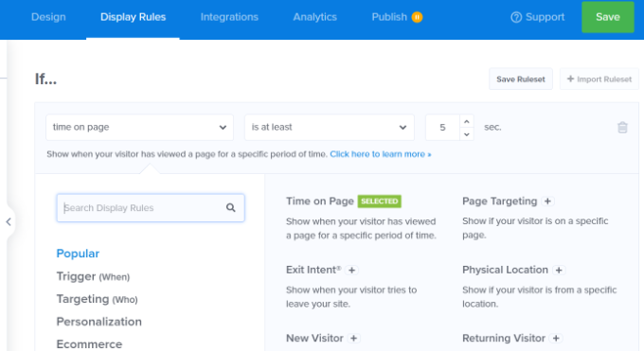Image resolution: width=644 pixels, height=351 pixels.
Task: Switch to the Design tab
Action: point(48,17)
